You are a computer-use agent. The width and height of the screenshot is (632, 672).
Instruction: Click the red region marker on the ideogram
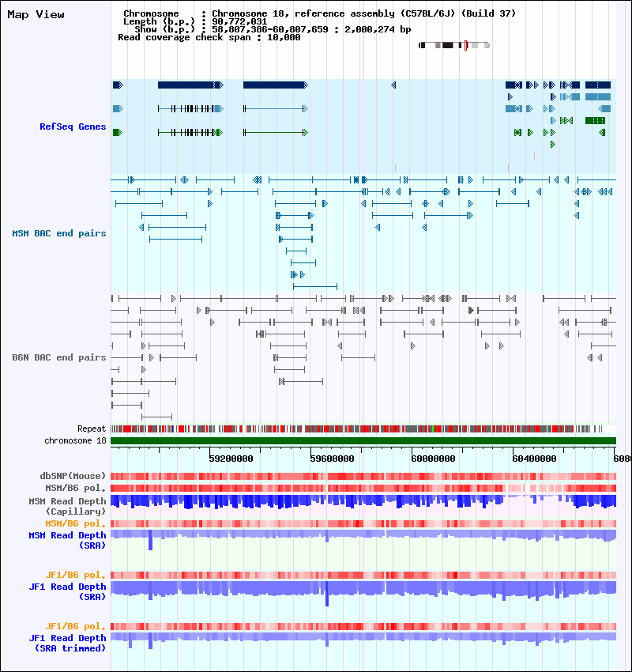[465, 45]
